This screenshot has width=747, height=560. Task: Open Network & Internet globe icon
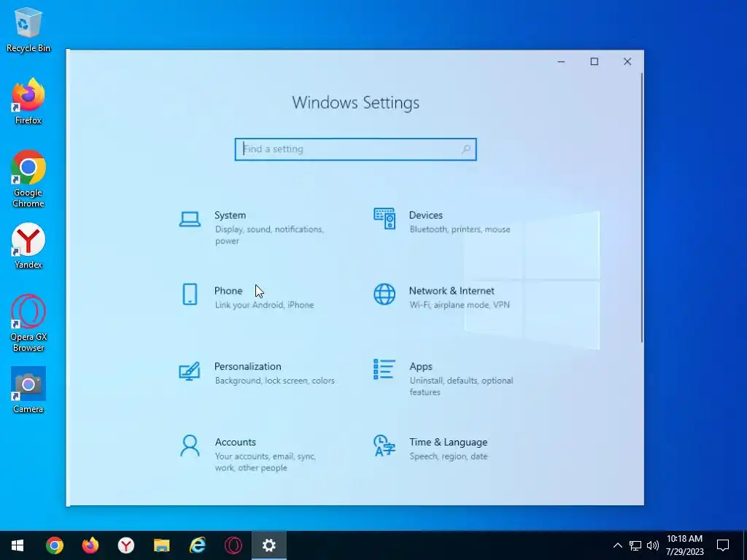pyautogui.click(x=384, y=294)
